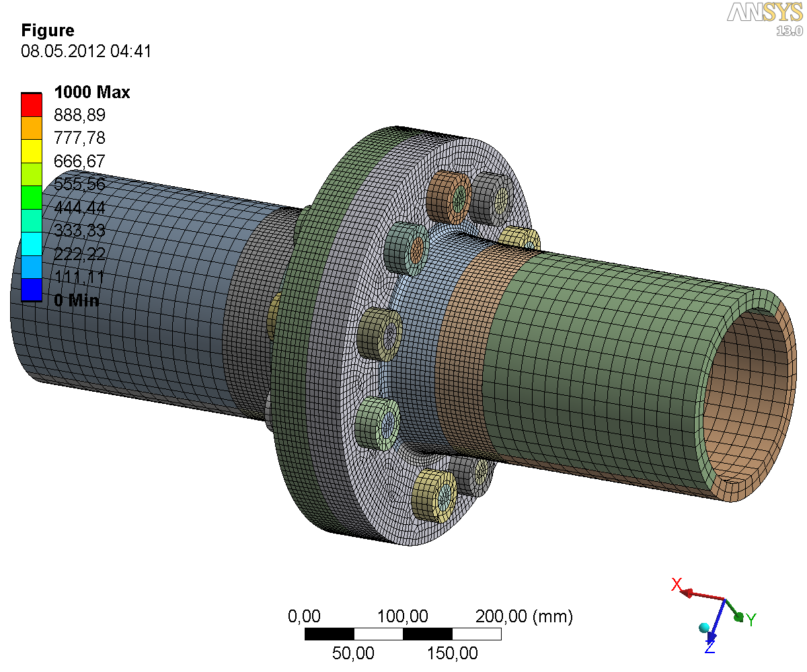
Task: Click the yellow legend color swatch
Action: tap(31, 151)
